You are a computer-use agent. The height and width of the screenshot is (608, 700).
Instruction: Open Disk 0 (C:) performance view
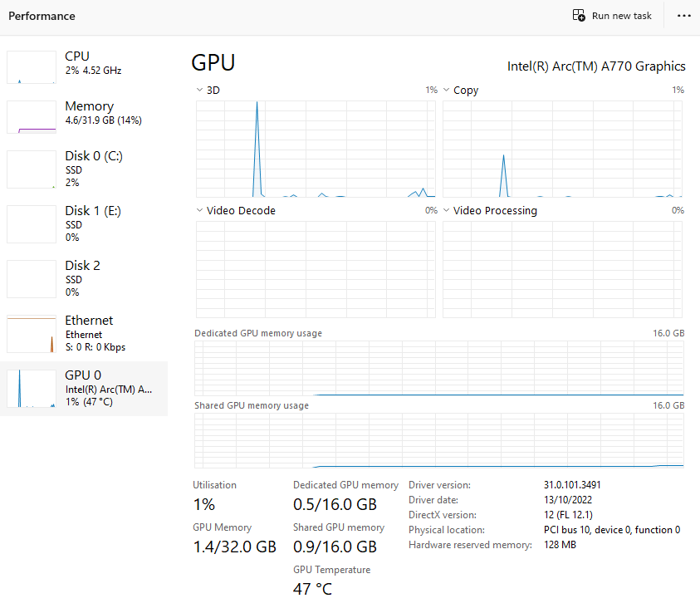[31, 169]
